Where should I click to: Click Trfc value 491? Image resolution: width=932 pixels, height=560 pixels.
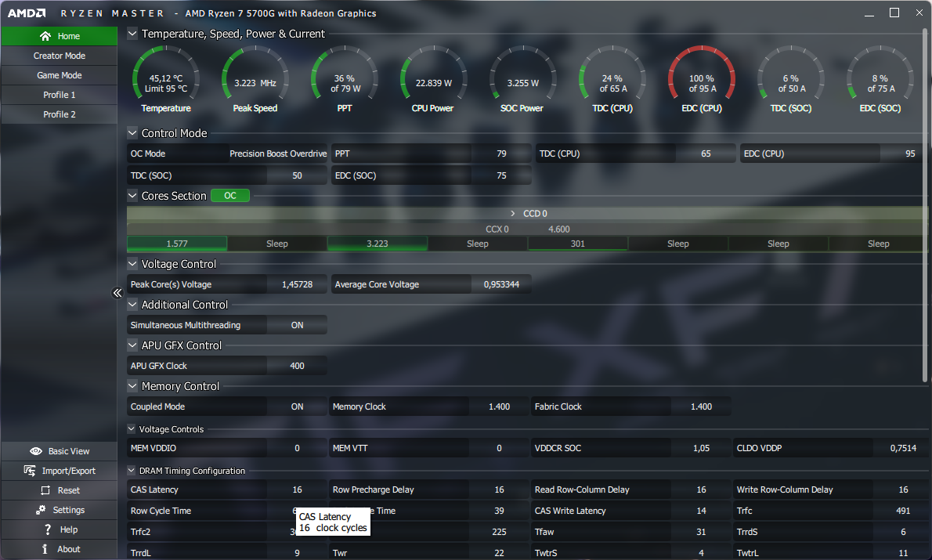[903, 511]
